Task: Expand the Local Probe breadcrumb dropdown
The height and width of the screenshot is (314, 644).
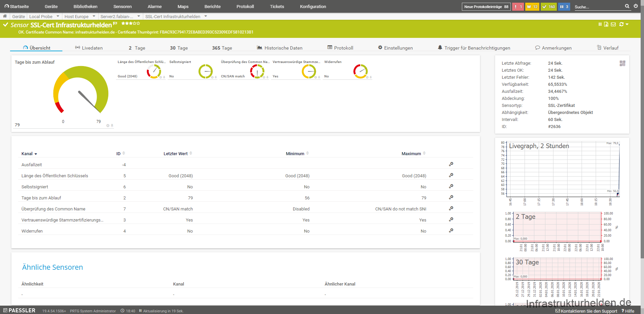Action: click(x=58, y=16)
